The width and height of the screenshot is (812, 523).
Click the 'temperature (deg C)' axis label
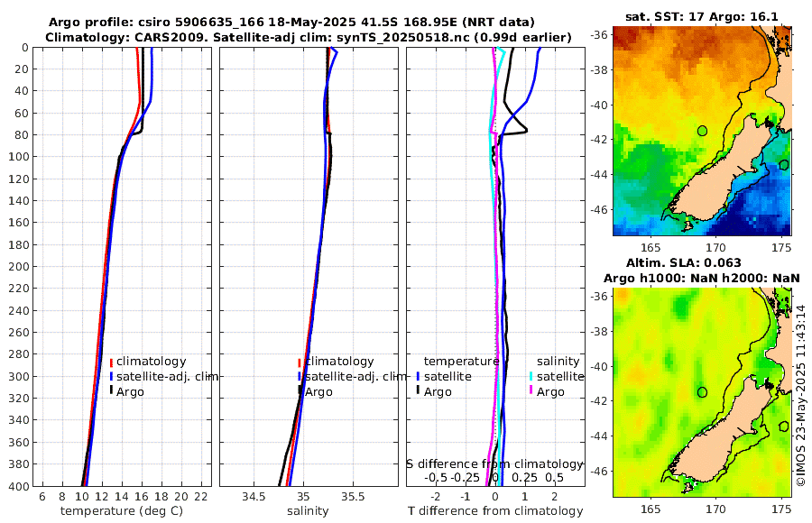point(122,511)
